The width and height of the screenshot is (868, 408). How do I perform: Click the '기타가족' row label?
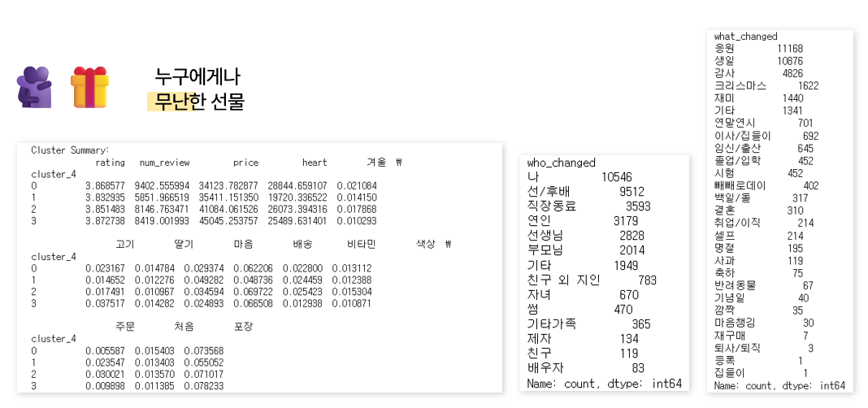551,324
